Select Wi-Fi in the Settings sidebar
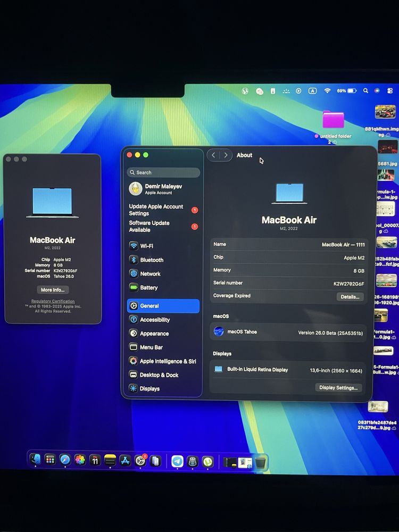 [x=163, y=246]
